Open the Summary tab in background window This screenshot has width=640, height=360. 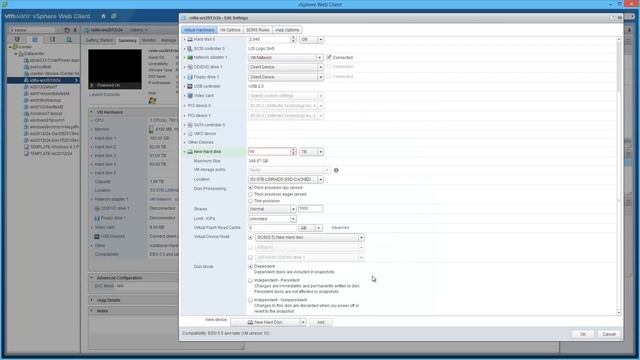click(127, 40)
